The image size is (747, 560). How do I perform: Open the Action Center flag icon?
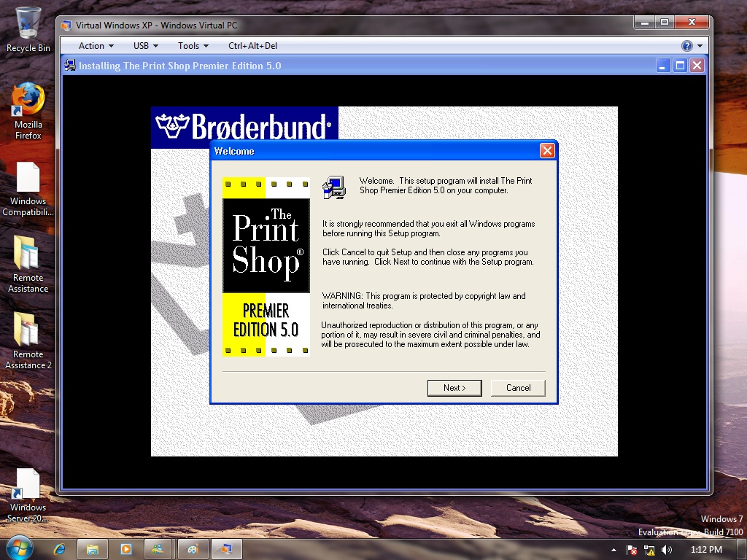[x=631, y=550]
